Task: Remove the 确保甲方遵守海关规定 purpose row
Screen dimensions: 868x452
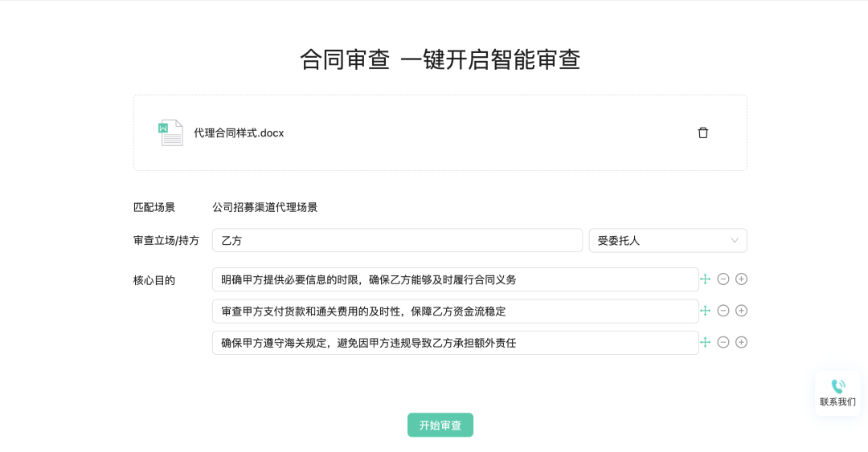Action: (x=723, y=343)
